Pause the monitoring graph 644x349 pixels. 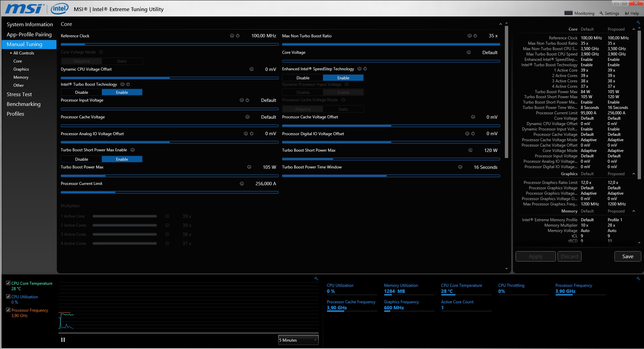tap(63, 340)
